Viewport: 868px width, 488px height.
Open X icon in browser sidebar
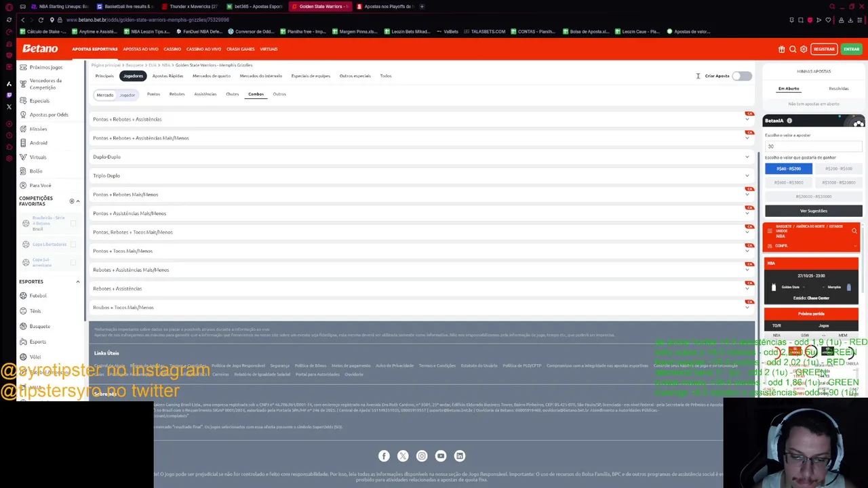[x=9, y=106]
